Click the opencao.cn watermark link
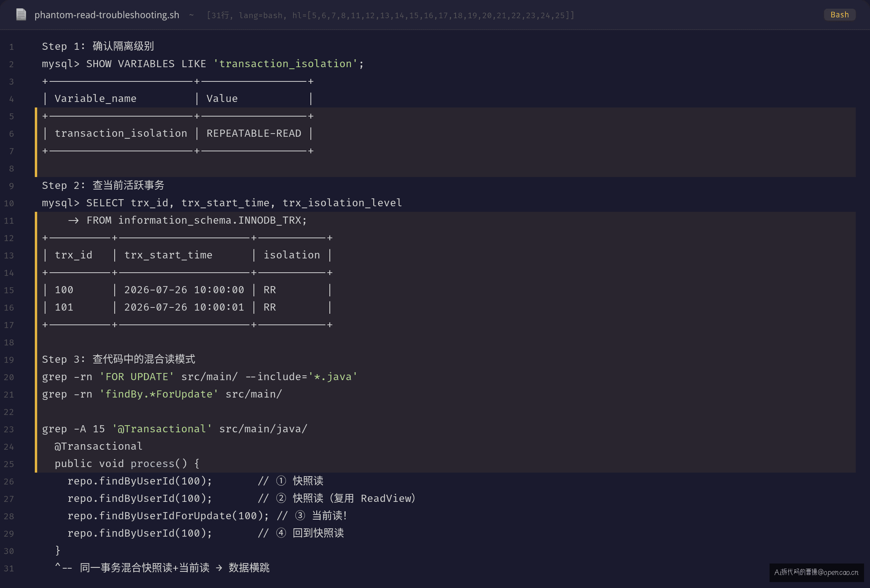This screenshot has height=588, width=870. point(816,572)
